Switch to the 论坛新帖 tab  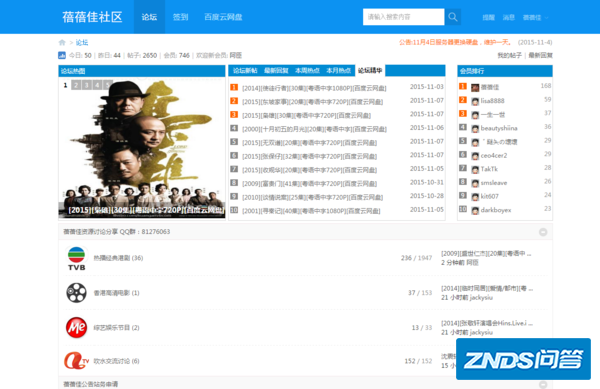pos(245,71)
